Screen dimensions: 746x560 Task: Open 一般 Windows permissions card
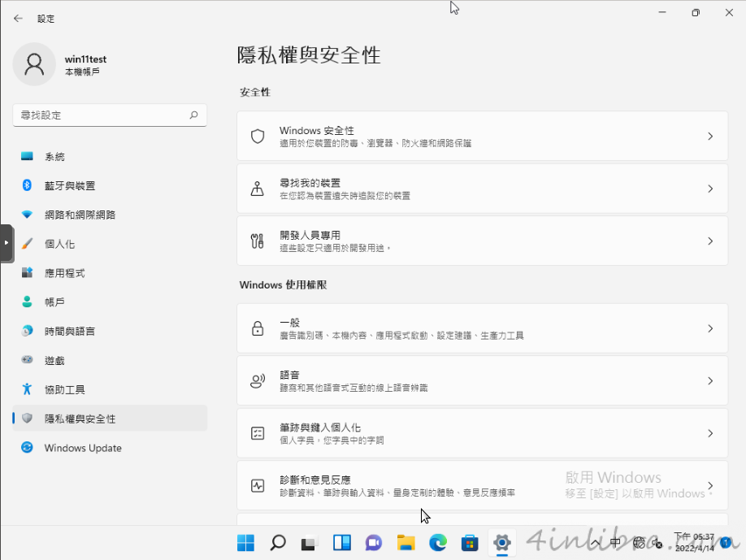coord(483,328)
